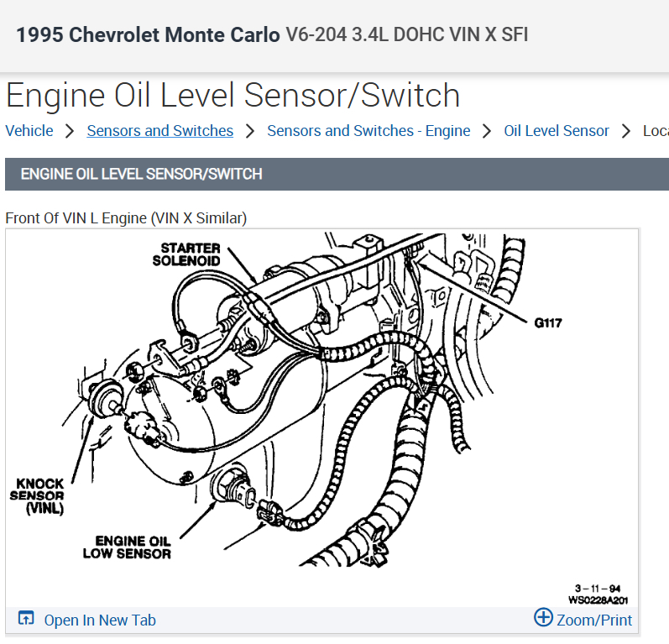This screenshot has width=669, height=644.
Task: Click the G117 ground label in diagram
Action: pos(548,323)
